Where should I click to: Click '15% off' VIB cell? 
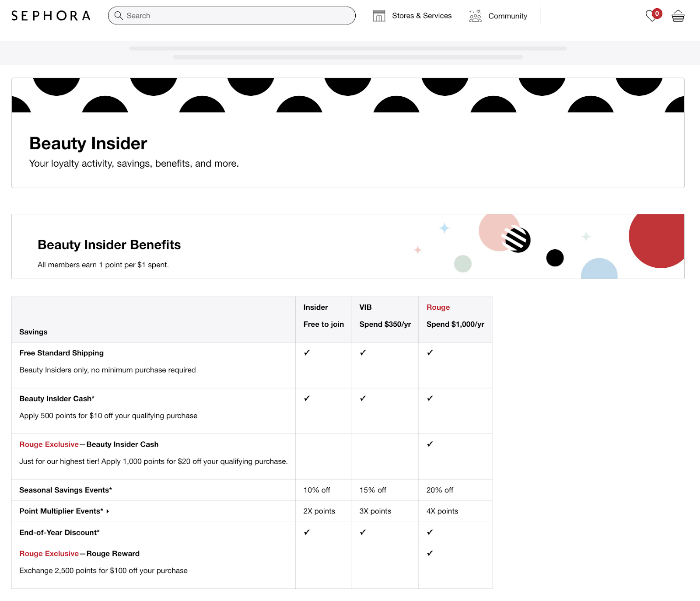click(373, 490)
